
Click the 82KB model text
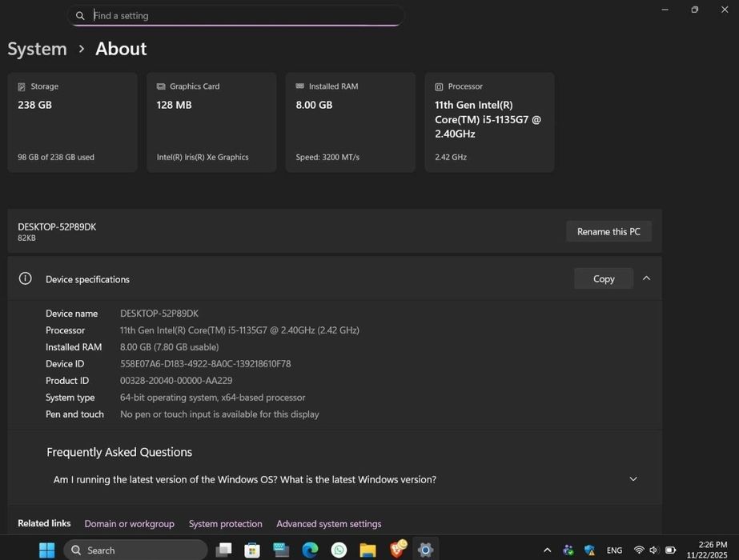26,238
